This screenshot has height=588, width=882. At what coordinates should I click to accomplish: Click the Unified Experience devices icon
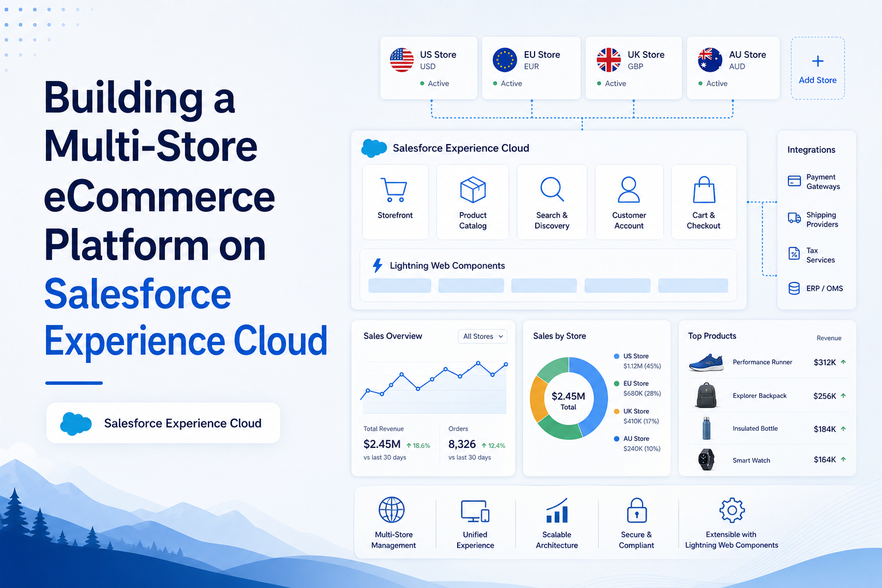[x=475, y=511]
